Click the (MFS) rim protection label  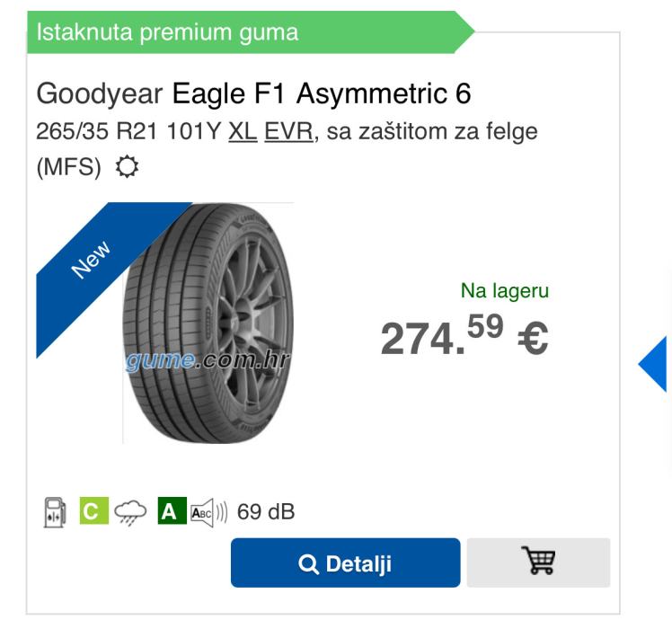[x=69, y=168]
